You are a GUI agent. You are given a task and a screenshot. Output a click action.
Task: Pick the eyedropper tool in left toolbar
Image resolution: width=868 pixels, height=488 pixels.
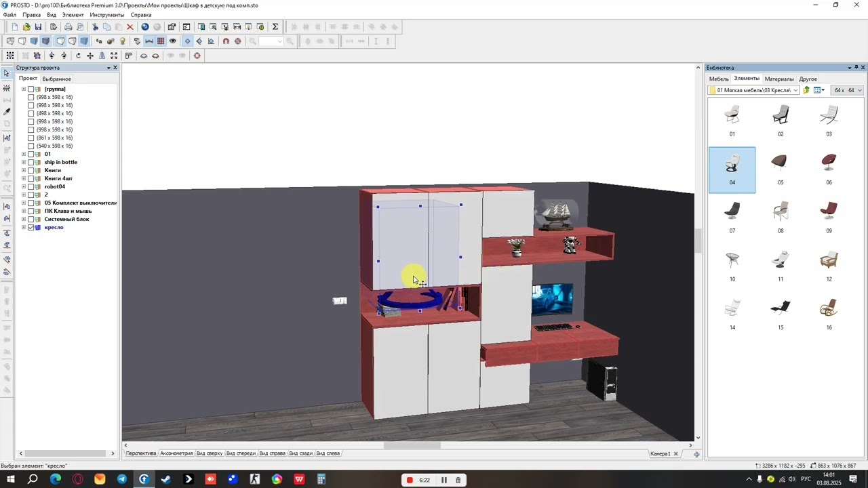click(x=7, y=112)
